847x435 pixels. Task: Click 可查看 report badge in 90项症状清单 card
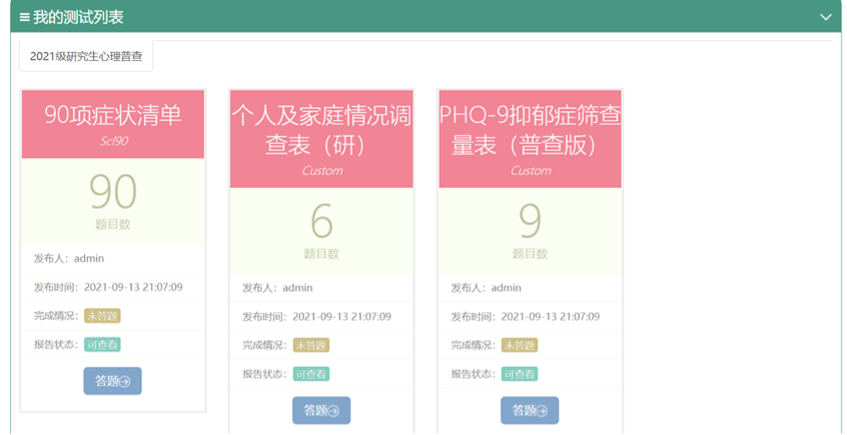coord(102,345)
